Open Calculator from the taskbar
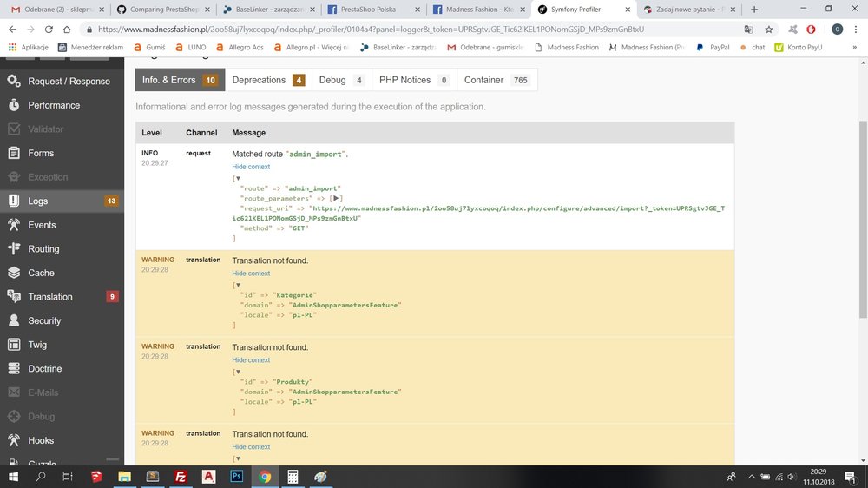Screen dimensions: 868x488 pos(293,477)
